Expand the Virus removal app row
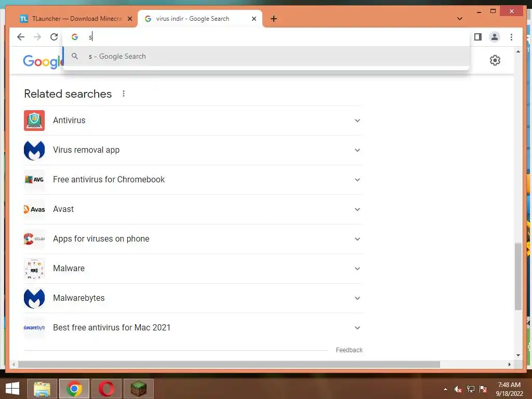The width and height of the screenshot is (532, 399). click(x=357, y=150)
